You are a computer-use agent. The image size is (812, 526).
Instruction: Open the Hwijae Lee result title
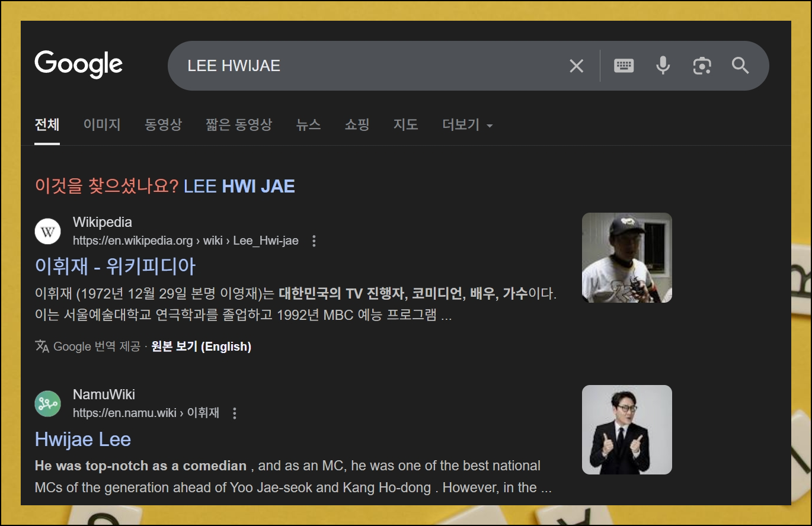pyautogui.click(x=83, y=439)
